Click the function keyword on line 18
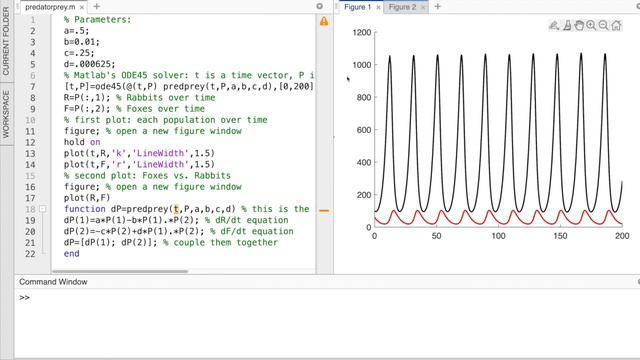Screen dimensions: 640x360 click(84, 209)
